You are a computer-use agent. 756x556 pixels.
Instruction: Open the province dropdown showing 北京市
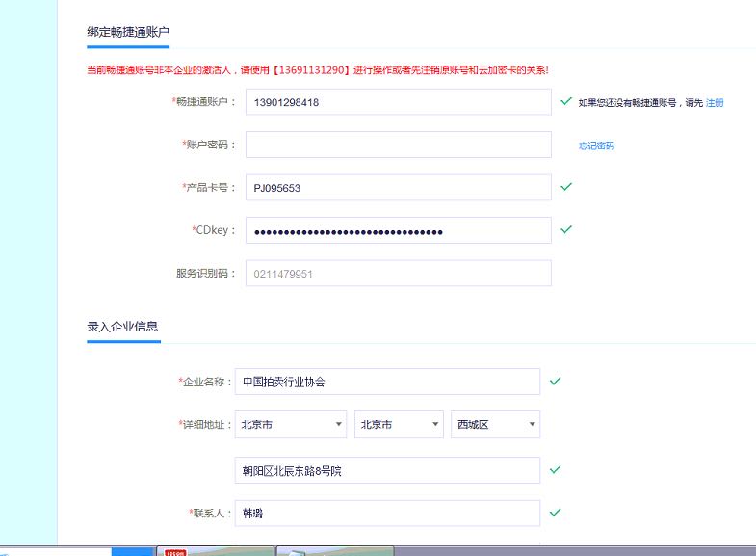click(291, 424)
